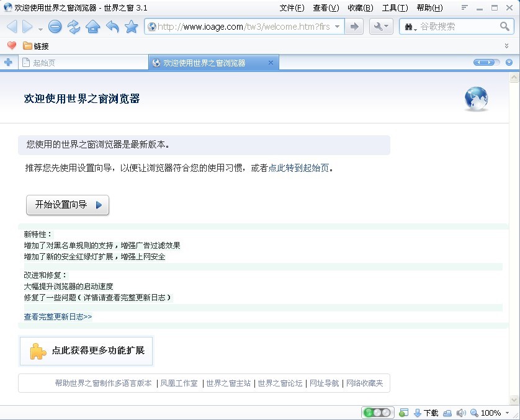The image size is (520, 420).
Task: Stop loading with the stop icon
Action: click(x=55, y=27)
